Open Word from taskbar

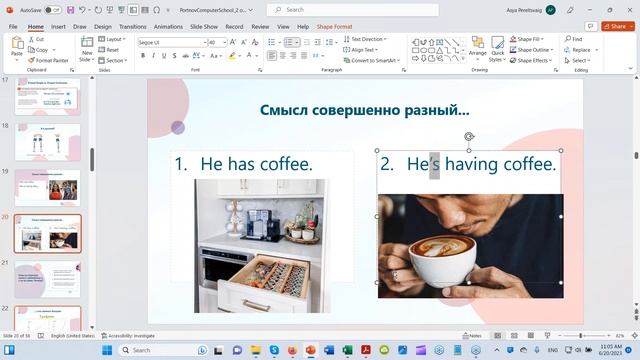pyautogui.click(x=329, y=350)
